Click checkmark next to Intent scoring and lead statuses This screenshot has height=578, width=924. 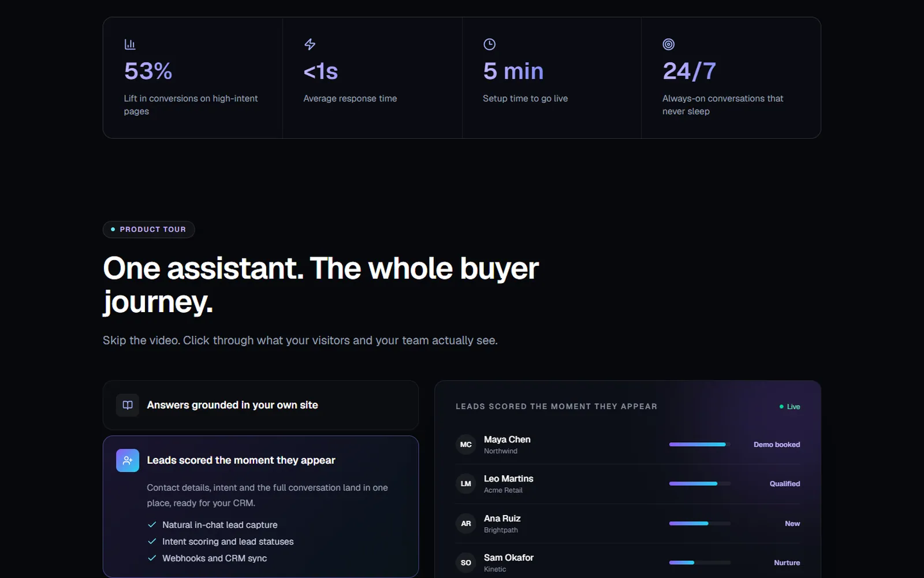pos(152,542)
